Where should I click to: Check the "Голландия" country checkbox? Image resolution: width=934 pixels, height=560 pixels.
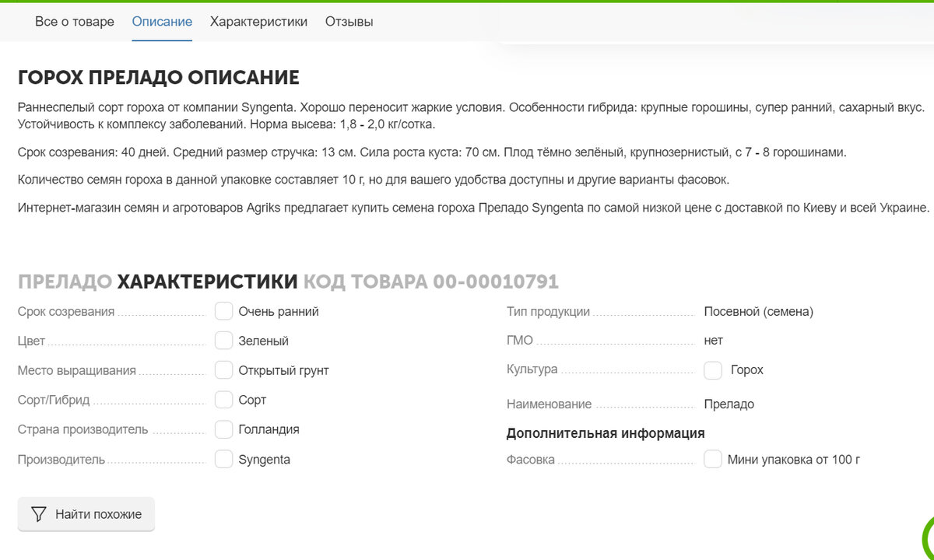tap(224, 429)
